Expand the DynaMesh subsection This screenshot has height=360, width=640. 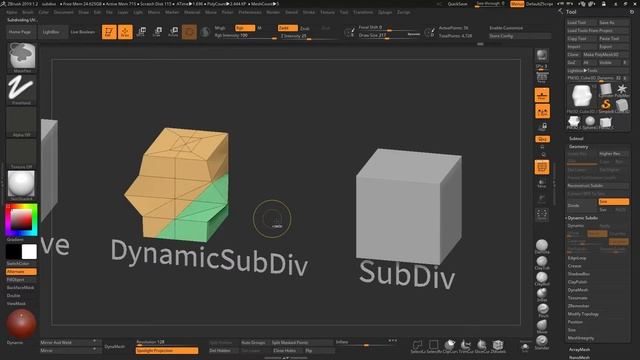click(578, 290)
